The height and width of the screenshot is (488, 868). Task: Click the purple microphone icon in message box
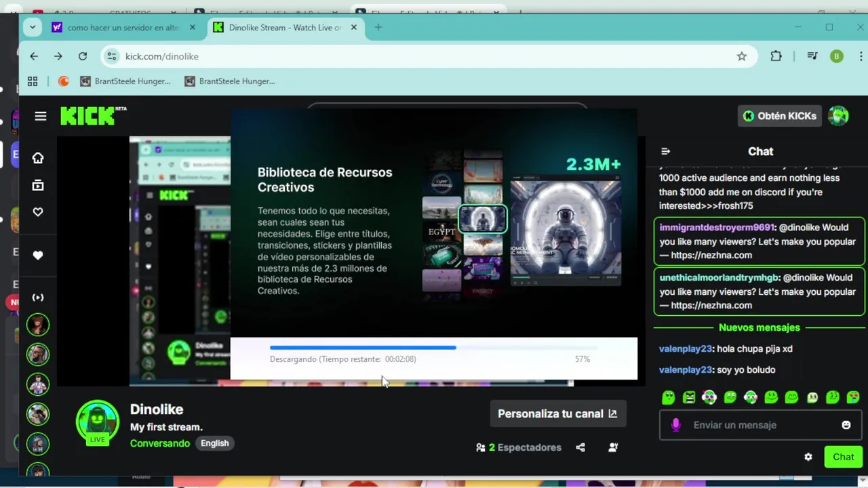point(675,425)
